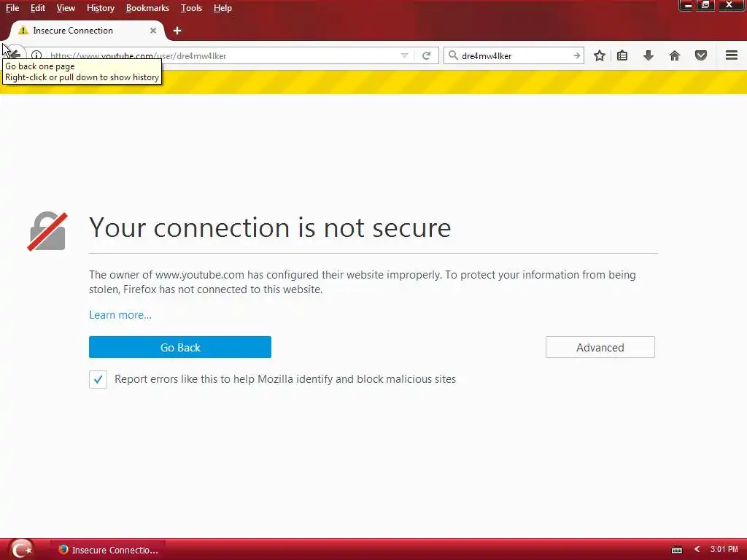The width and height of the screenshot is (747, 560).
Task: Close the Insecure Connection tab
Action: 153,31
